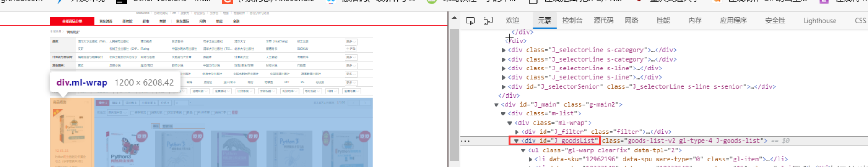Viewport: 868px width, 167px height.
Task: Collapse the J_goodsList div node
Action: tap(517, 141)
